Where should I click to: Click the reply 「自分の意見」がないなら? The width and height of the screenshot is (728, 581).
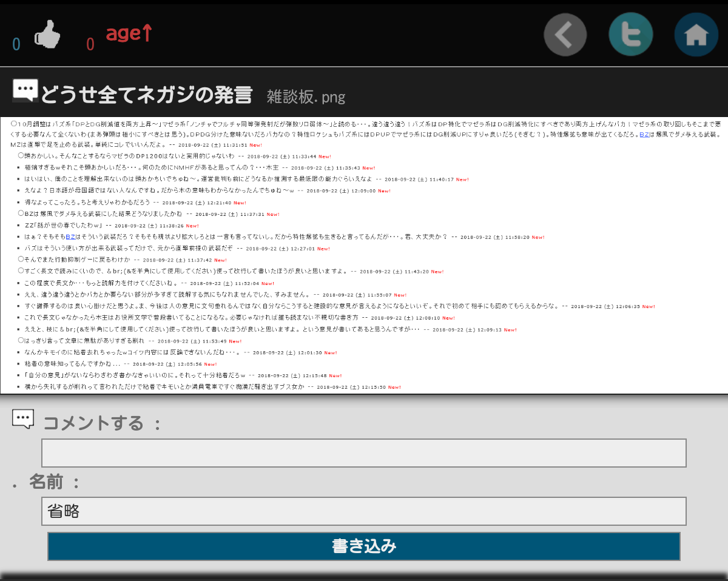point(183,375)
